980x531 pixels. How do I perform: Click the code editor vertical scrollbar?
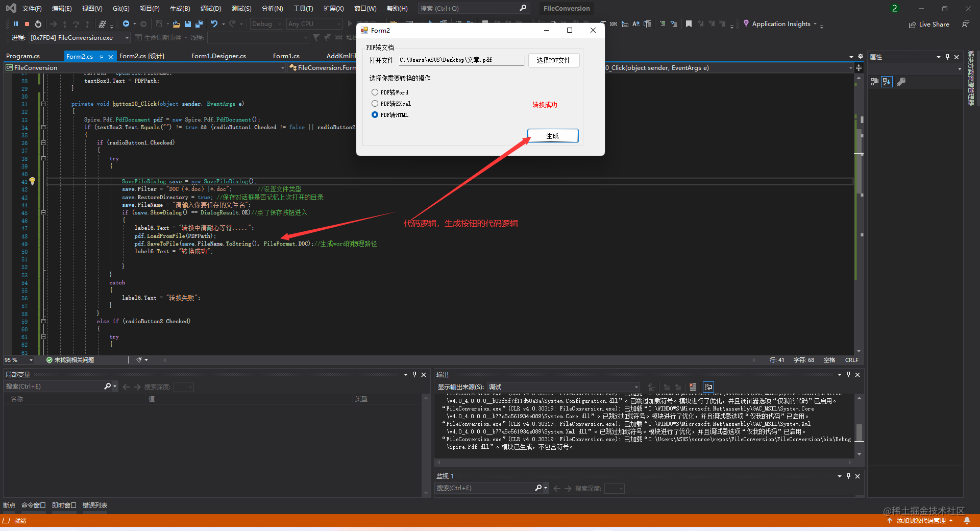pyautogui.click(x=860, y=214)
